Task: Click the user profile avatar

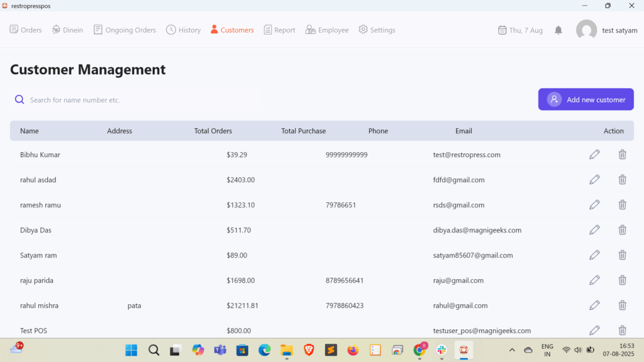Action: [586, 30]
